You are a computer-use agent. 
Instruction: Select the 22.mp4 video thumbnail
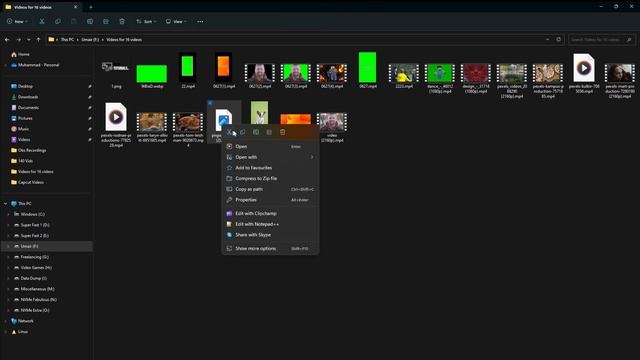point(187,67)
